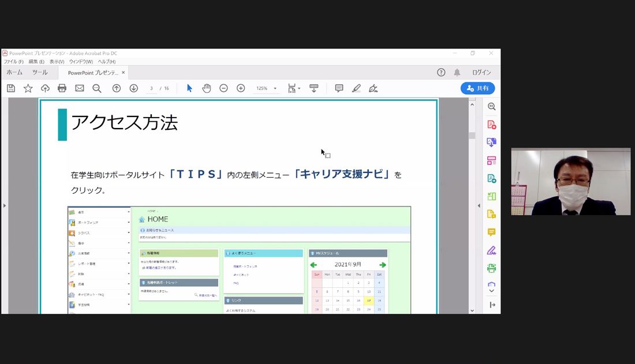The width and height of the screenshot is (635, 364).
Task: Click vertical scrollbar down arrow
Action: [472, 310]
